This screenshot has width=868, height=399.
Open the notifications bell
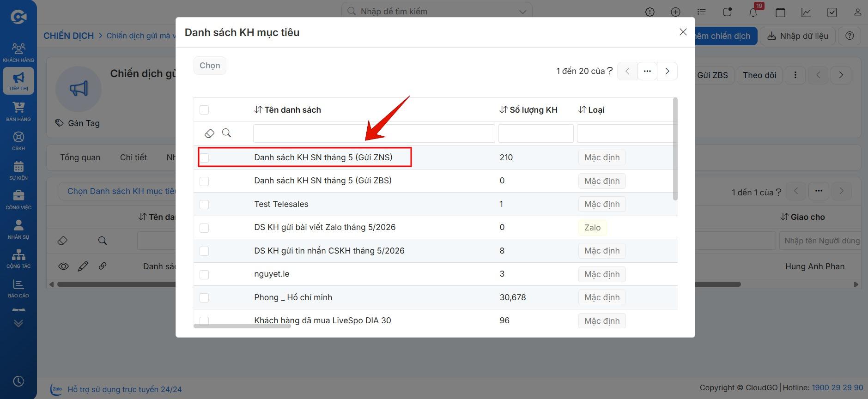[753, 12]
